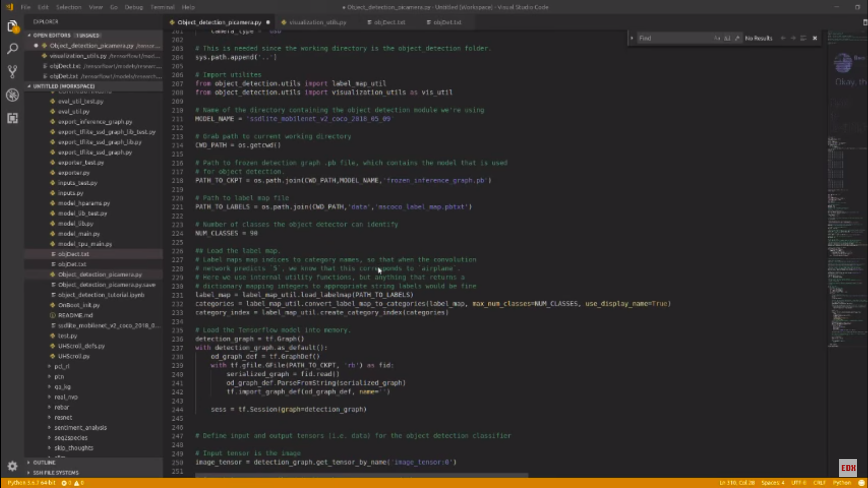Go to previous match arrow in Find
This screenshot has width=868, height=488.
click(783, 38)
